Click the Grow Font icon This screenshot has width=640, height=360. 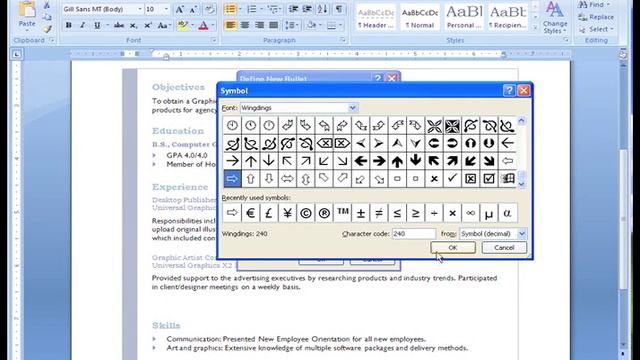pos(180,9)
